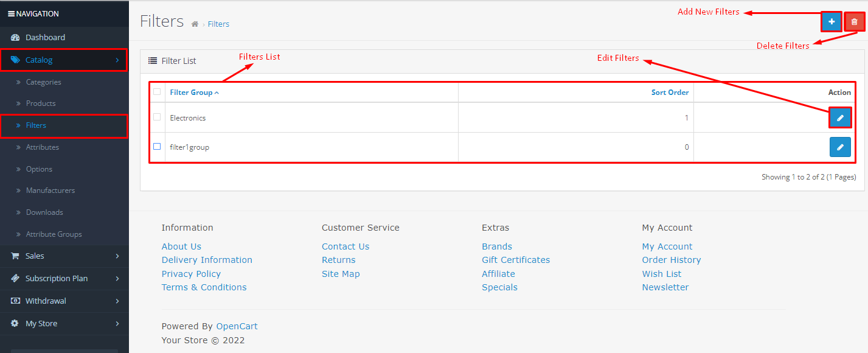
Task: Click the edit pencil icon for filter1group
Action: pos(840,147)
